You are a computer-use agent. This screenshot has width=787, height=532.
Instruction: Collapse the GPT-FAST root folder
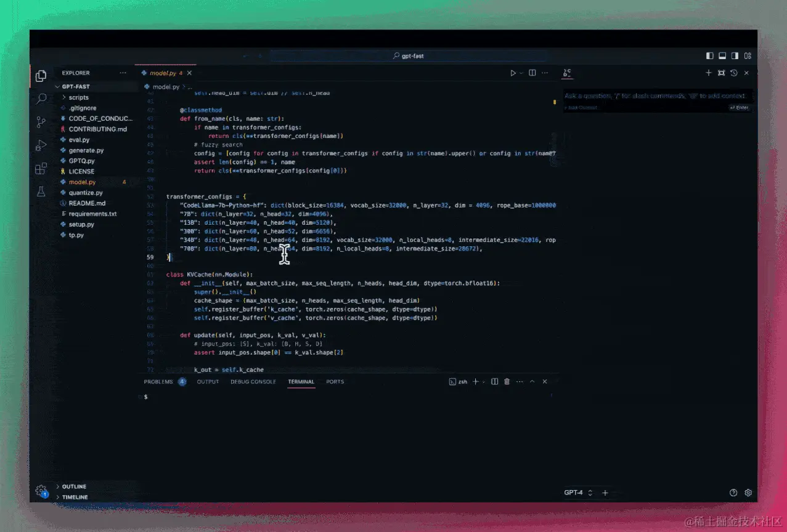pyautogui.click(x=96, y=87)
